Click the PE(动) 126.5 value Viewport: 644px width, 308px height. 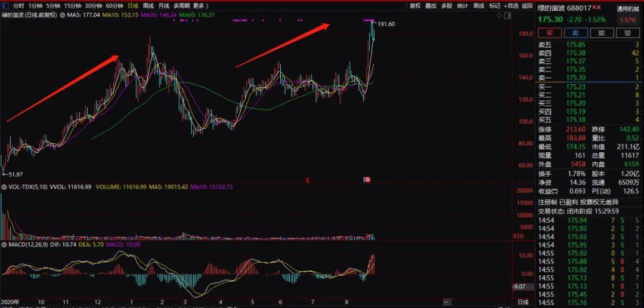[x=630, y=191]
